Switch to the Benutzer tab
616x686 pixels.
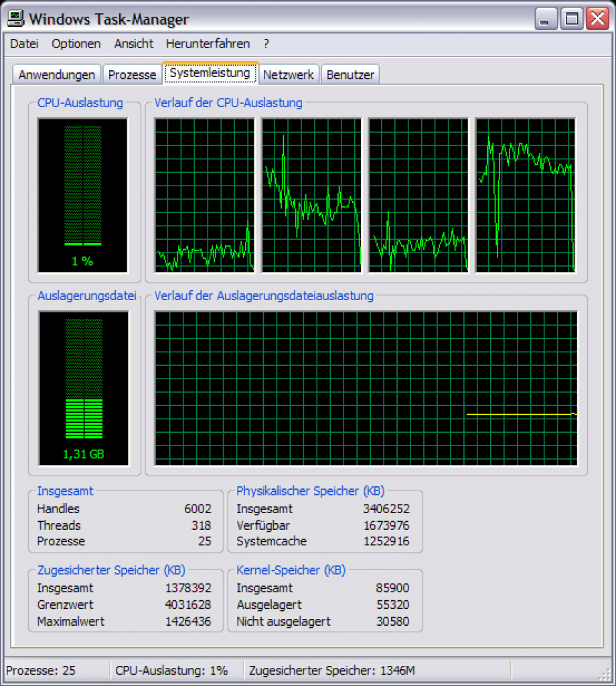(x=350, y=74)
